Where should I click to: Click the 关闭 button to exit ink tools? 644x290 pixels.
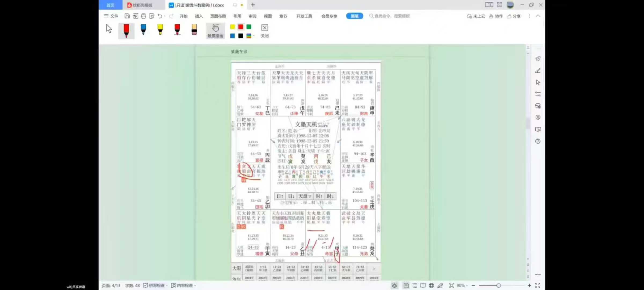click(x=265, y=31)
